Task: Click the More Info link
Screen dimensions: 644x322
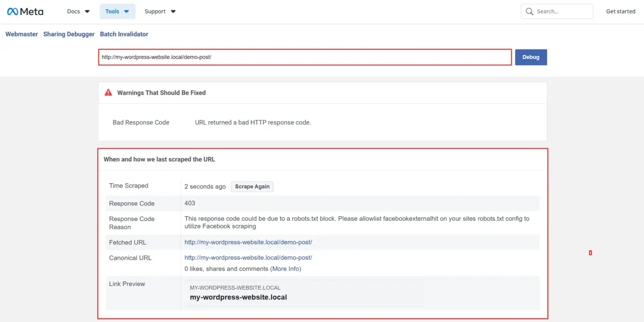Action: coord(286,269)
